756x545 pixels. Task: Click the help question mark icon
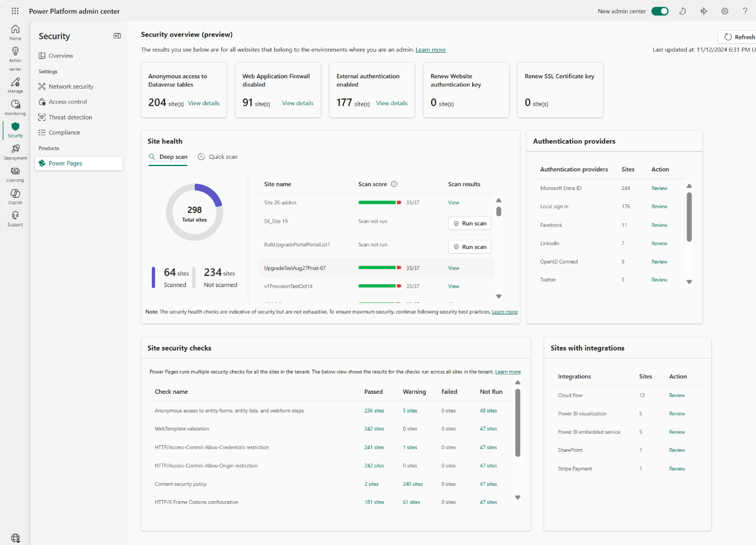click(745, 11)
